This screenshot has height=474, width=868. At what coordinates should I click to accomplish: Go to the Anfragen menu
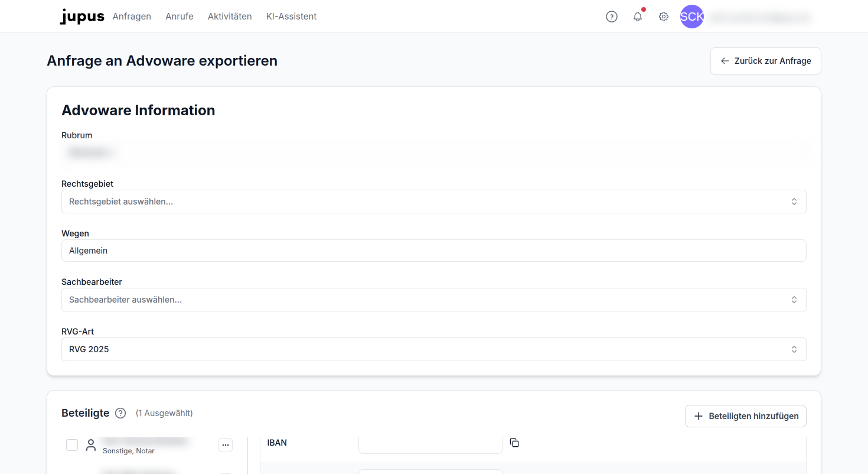pos(132,17)
